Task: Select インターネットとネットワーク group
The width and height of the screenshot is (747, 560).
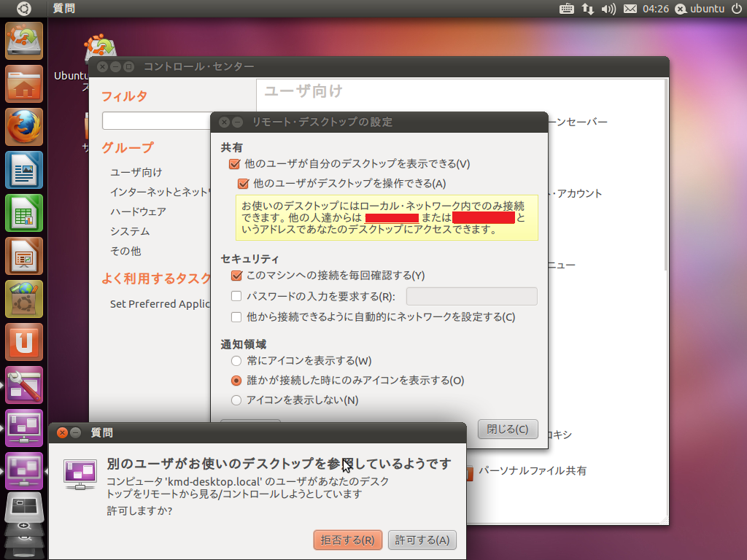Action: (x=160, y=192)
